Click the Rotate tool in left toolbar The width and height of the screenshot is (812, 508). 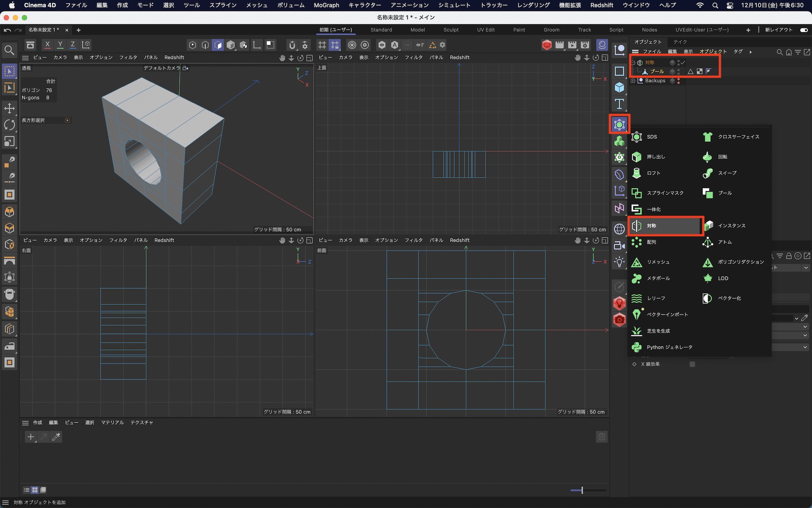coord(9,125)
